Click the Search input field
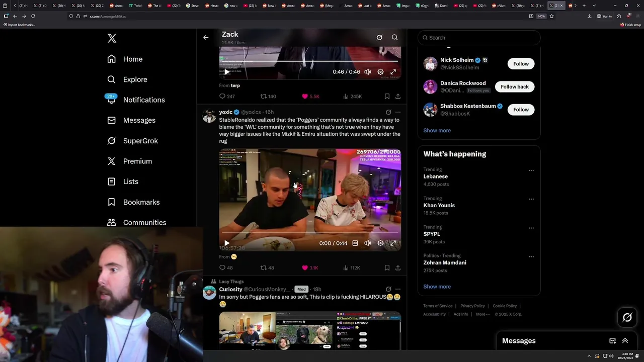The width and height of the screenshot is (644, 362). [478, 38]
